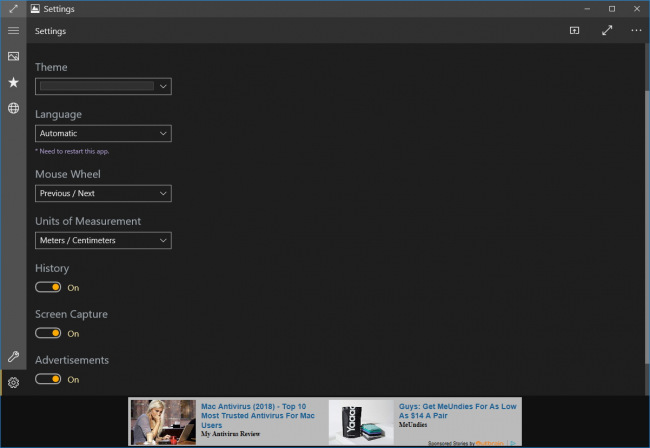Turn off the Advertisements switch
This screenshot has height=448, width=650.
pos(48,379)
